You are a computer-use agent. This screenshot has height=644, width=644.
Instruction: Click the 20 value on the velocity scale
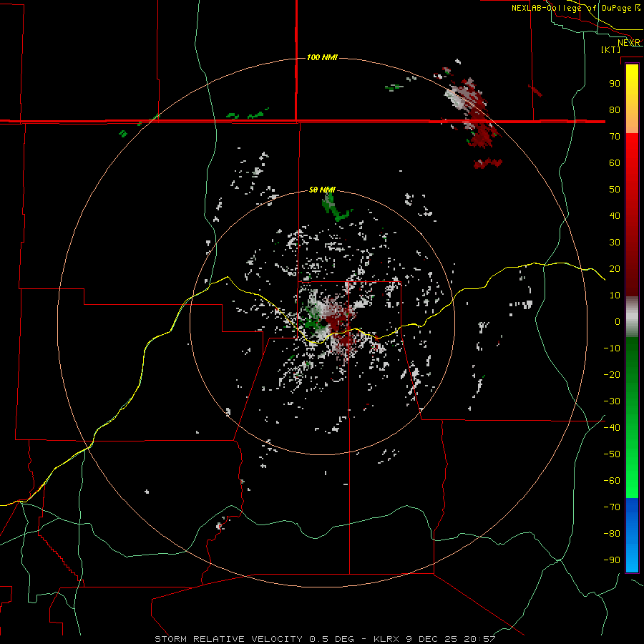click(x=615, y=268)
